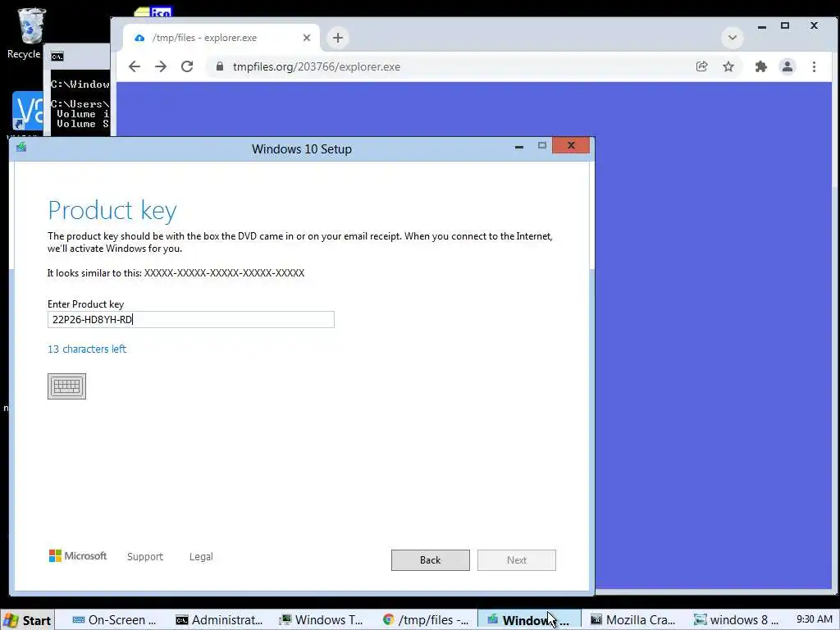This screenshot has height=630, width=840.
Task: Close the Chrome window
Action: pyautogui.click(x=814, y=25)
